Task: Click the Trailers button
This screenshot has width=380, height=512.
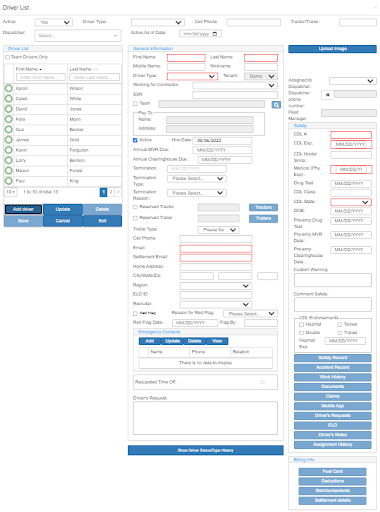Action: 263,218
